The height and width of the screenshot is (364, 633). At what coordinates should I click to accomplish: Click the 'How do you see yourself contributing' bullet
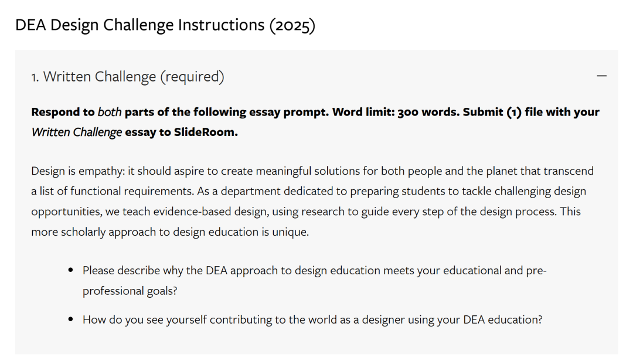click(x=312, y=319)
